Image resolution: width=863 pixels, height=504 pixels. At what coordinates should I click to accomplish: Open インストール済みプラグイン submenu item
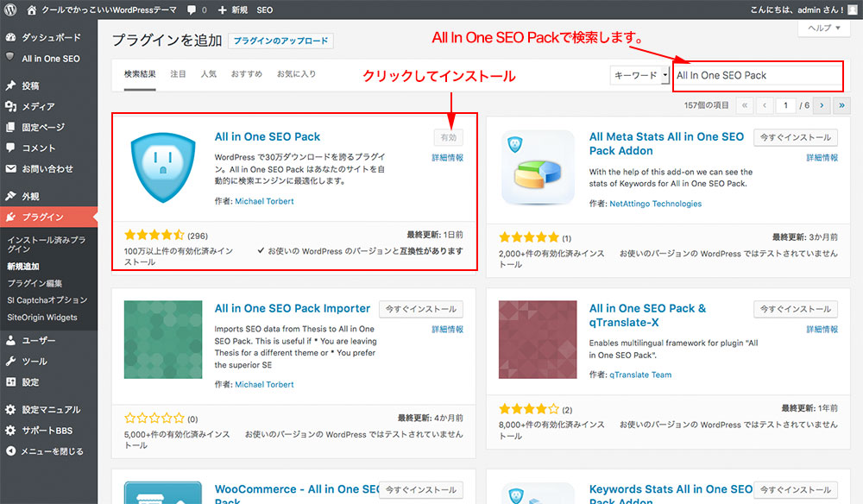47,244
